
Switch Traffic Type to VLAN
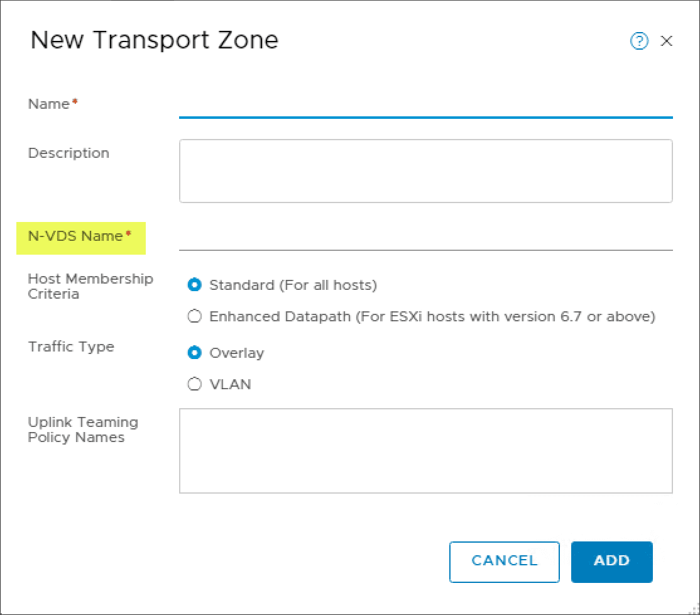[194, 384]
